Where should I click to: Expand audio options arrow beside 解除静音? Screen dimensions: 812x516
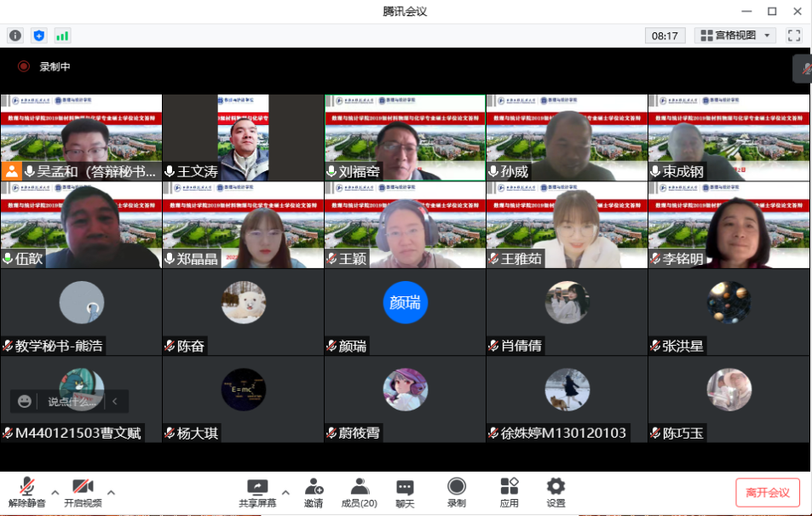point(55,492)
